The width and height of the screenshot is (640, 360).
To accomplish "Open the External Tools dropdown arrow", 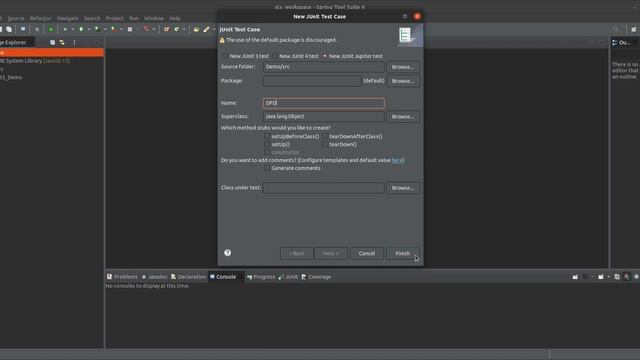I will pyautogui.click(x=122, y=29).
